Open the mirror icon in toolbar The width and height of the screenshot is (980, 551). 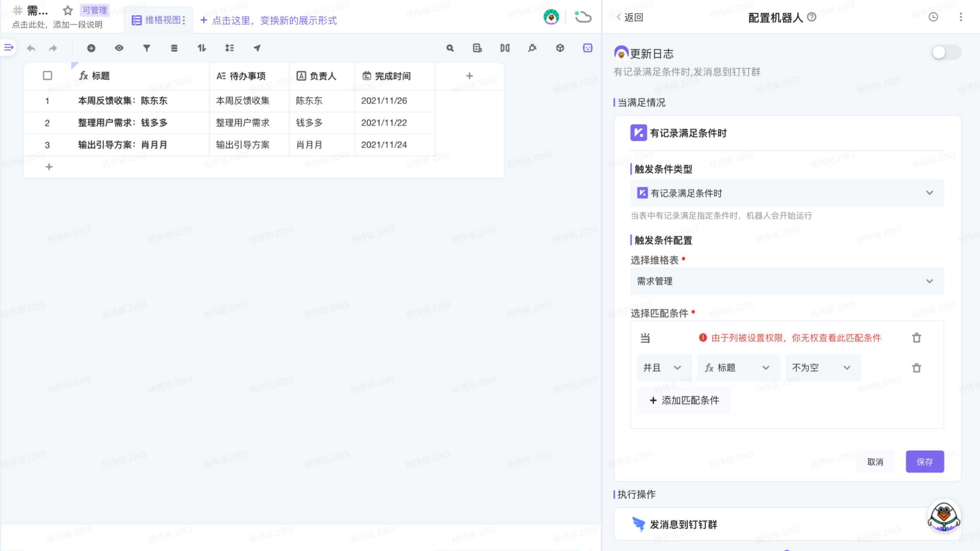click(x=505, y=48)
